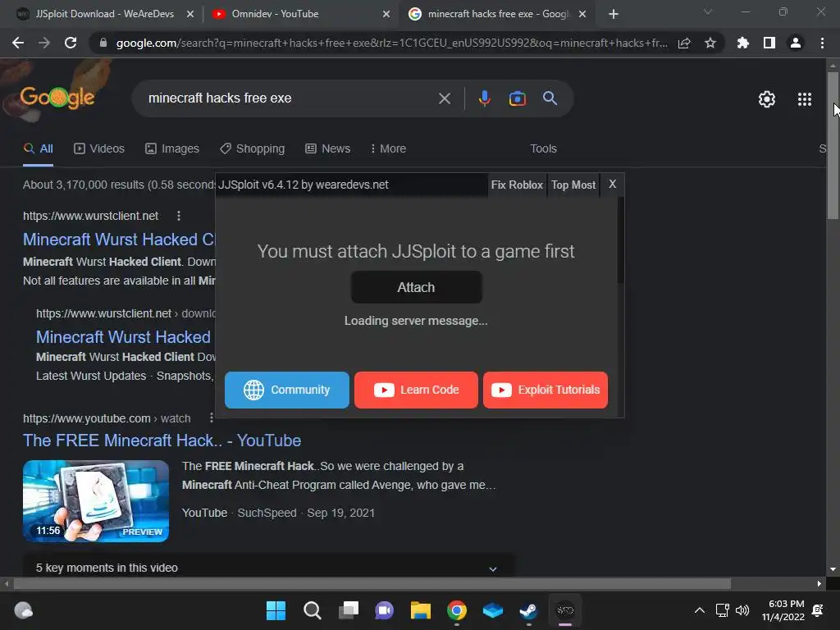Open the weather widget on taskbar
This screenshot has width=840, height=630.
[24, 610]
